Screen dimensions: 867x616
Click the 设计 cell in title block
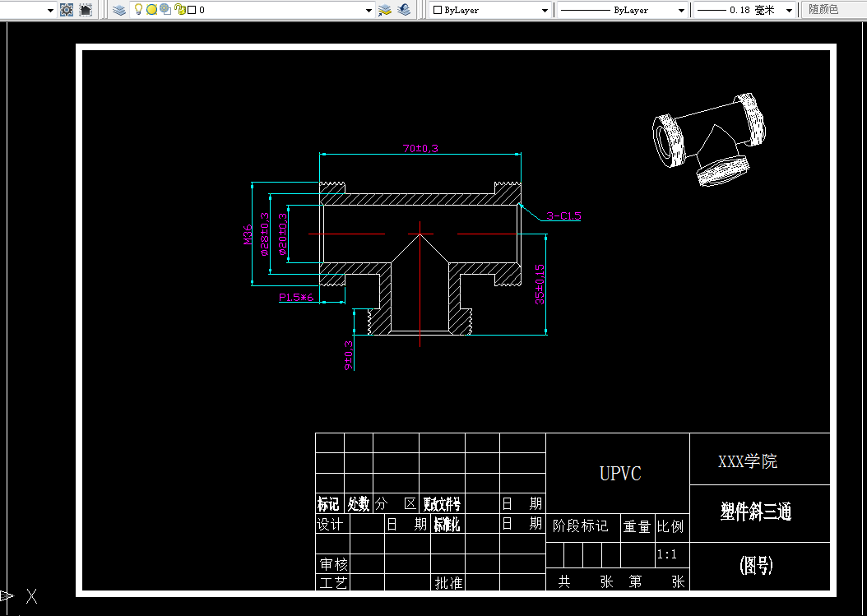tap(330, 524)
